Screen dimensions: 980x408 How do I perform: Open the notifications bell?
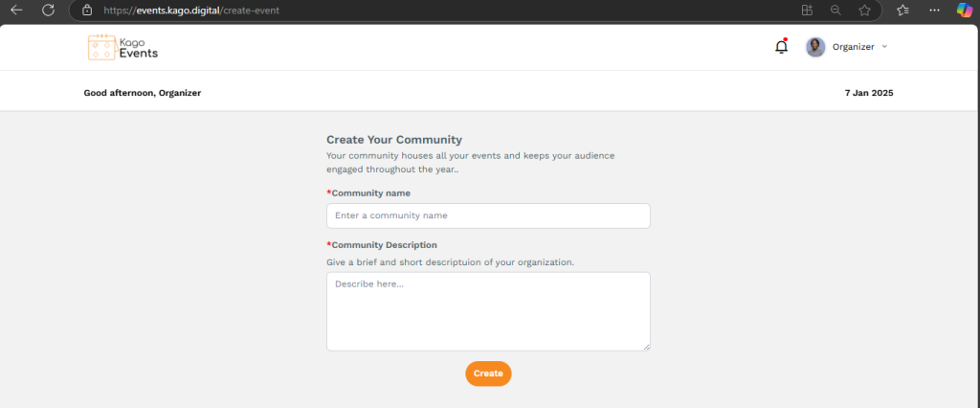pyautogui.click(x=781, y=47)
